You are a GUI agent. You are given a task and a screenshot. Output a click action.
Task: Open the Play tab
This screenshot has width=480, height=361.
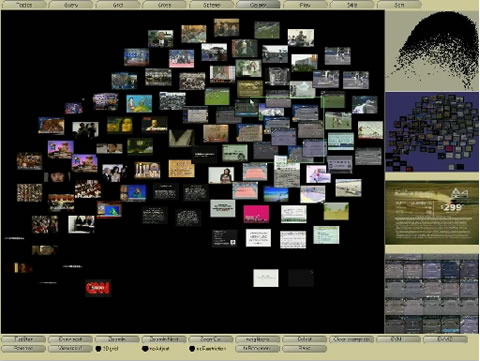305,5
